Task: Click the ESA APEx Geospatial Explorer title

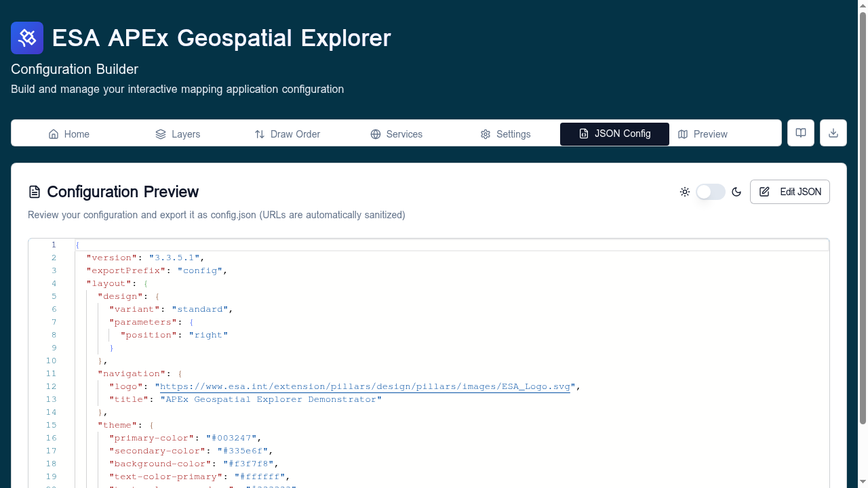Action: coord(221,38)
